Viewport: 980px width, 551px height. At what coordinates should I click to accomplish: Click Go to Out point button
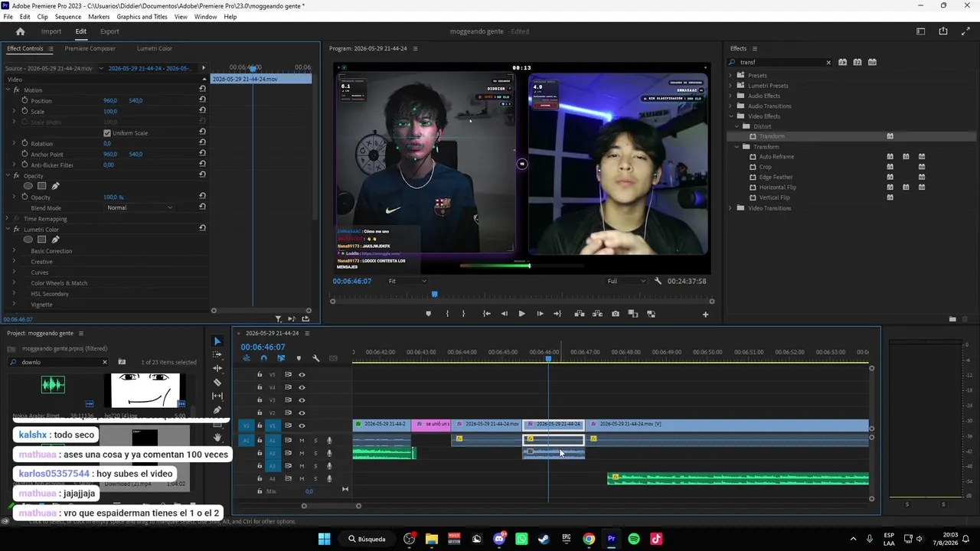pos(557,314)
